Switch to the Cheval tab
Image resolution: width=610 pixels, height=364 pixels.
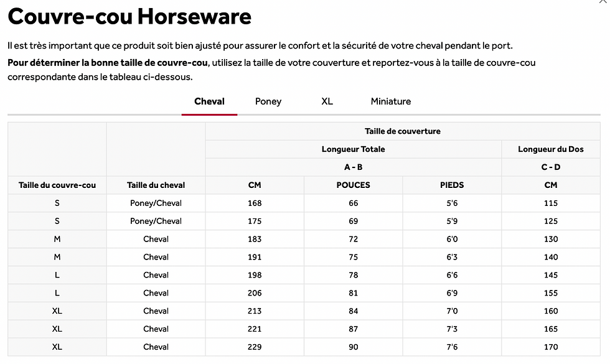pos(209,101)
